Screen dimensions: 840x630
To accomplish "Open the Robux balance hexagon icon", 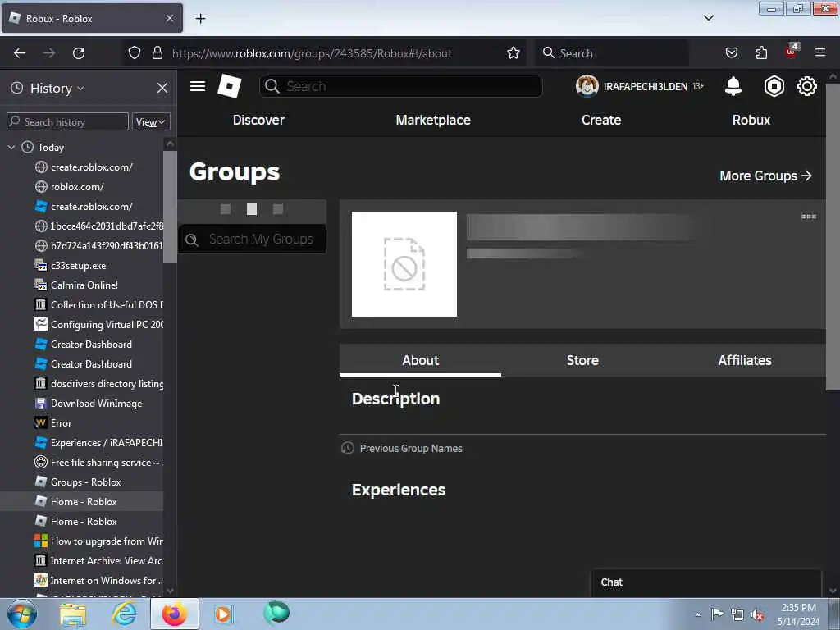I will pyautogui.click(x=774, y=86).
